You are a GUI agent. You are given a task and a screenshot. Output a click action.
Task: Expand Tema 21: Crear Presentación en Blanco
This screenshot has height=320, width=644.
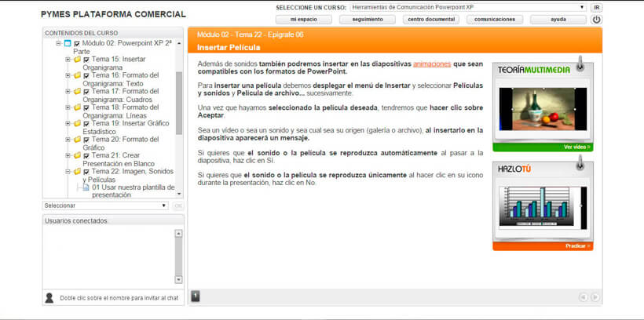point(68,155)
